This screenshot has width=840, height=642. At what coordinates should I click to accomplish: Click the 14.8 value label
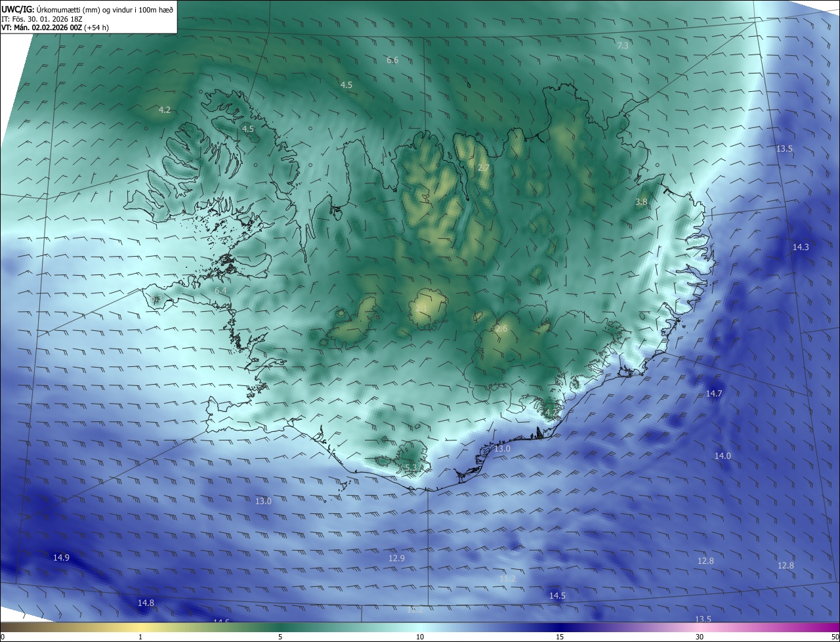(x=146, y=603)
